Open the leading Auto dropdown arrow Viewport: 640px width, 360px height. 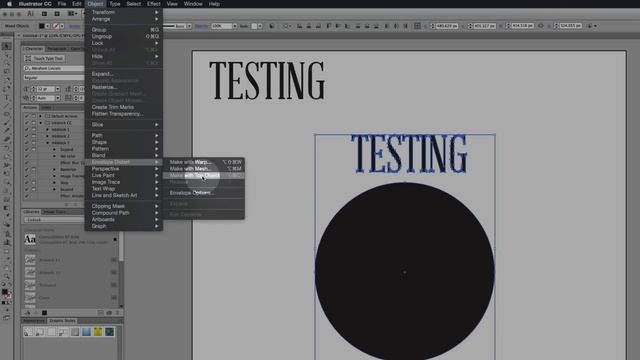coord(58,98)
